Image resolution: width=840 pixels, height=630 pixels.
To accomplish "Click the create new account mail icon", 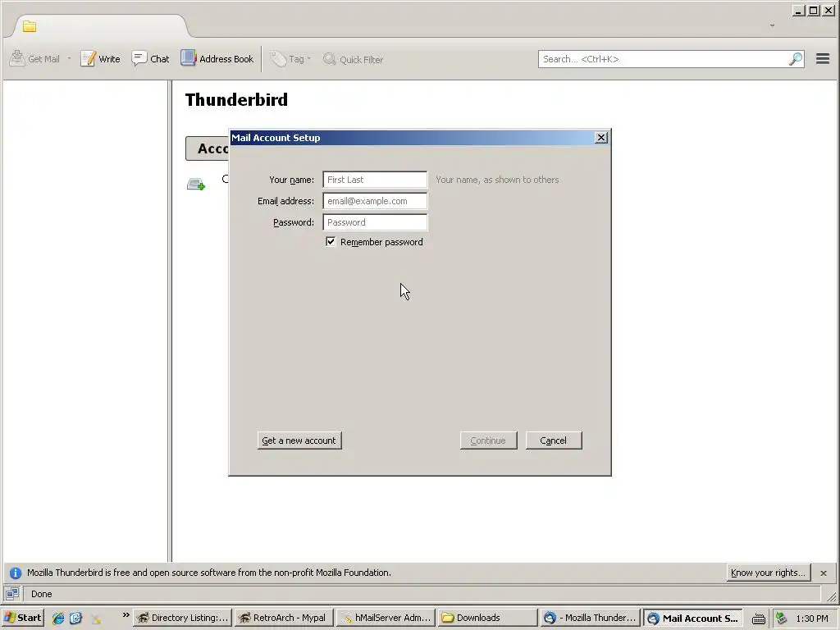I will click(x=195, y=185).
